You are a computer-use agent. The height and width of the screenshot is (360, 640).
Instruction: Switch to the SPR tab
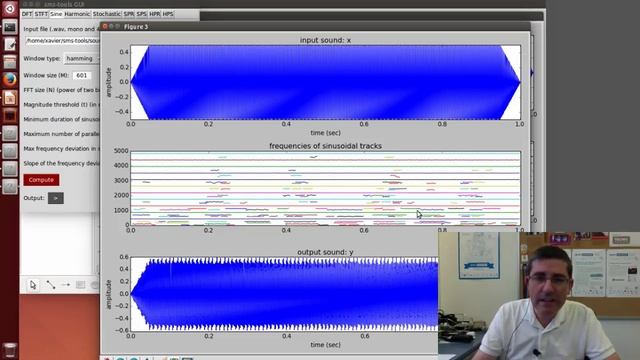(x=129, y=14)
